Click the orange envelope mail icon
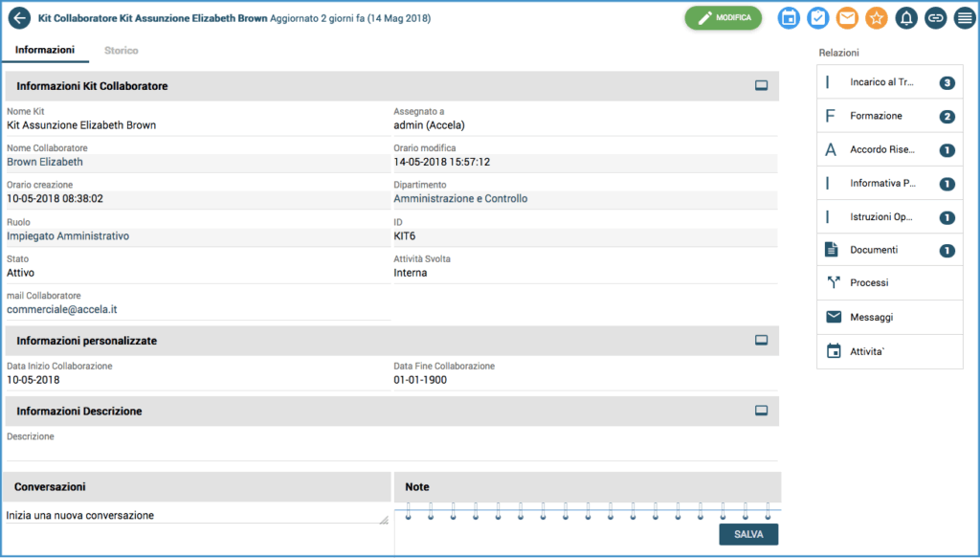Viewport: 980px width, 558px height. pos(847,18)
